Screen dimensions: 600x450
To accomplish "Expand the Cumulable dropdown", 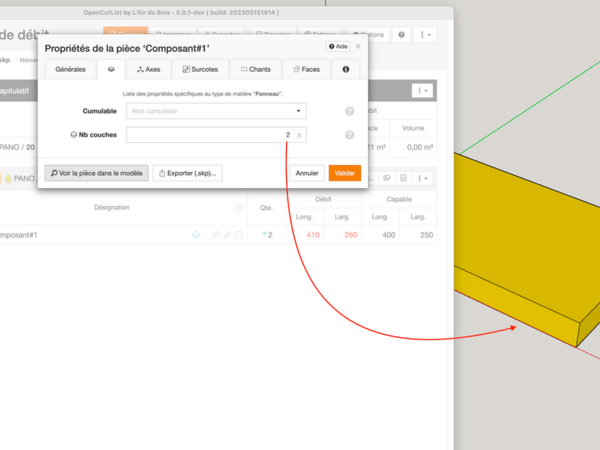I will 216,111.
